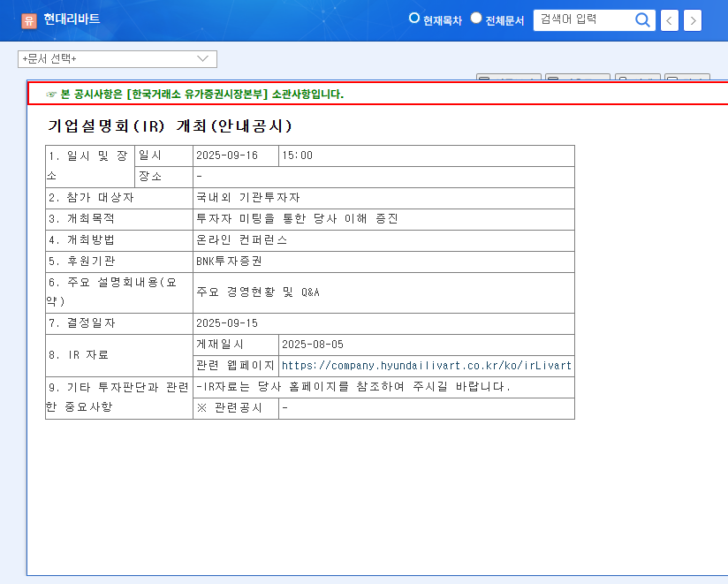
Task: Click the IR자료는 당사 홈페이지를 참조 text
Action: pos(353,387)
